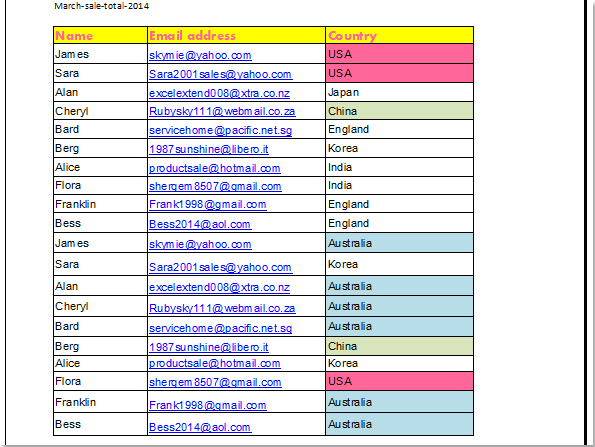Select the green China cell in Berg's row
595x447 pixels.
click(400, 346)
